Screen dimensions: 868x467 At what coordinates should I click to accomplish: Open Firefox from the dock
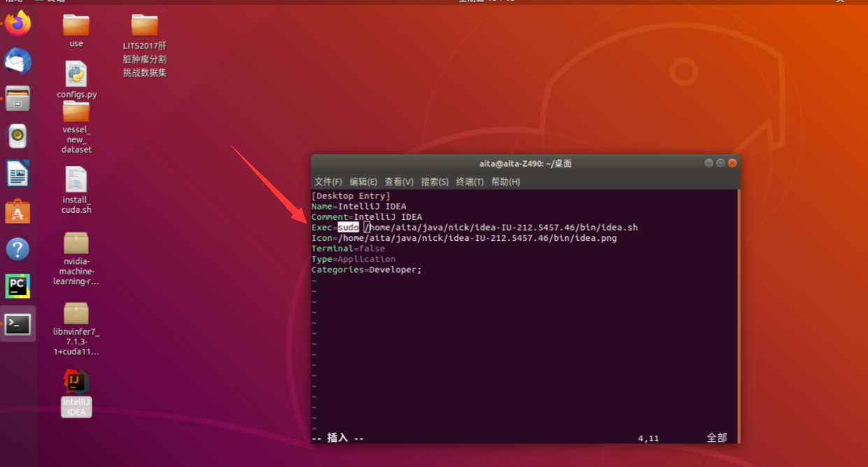(17, 23)
